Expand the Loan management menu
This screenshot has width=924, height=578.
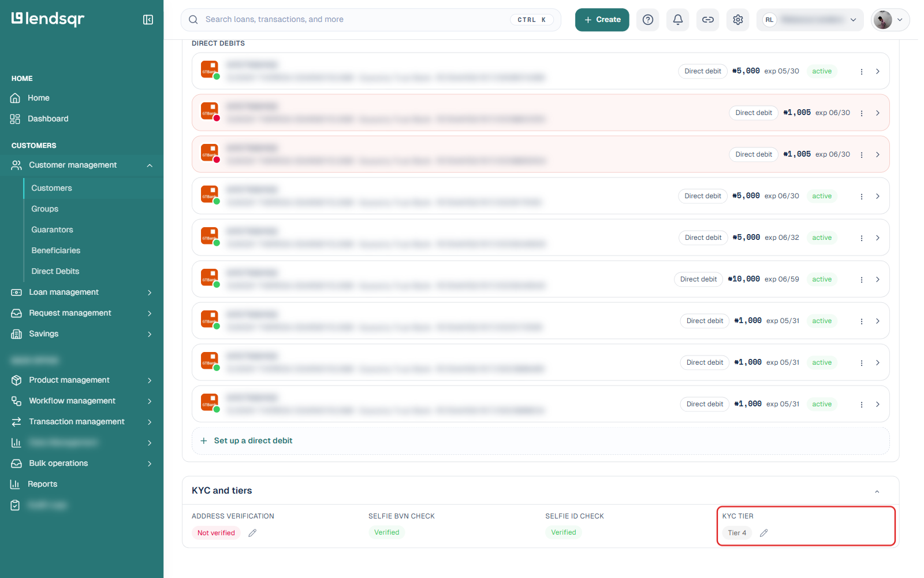click(150, 292)
